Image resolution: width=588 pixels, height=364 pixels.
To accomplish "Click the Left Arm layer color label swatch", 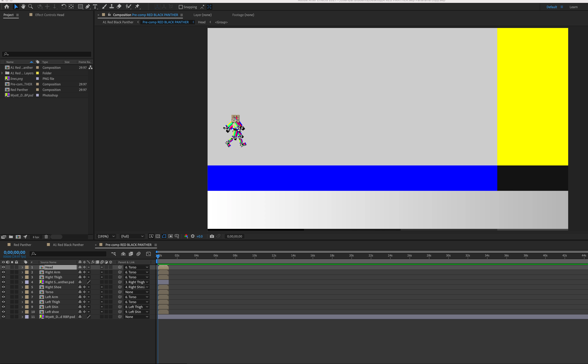I will click(x=27, y=297).
